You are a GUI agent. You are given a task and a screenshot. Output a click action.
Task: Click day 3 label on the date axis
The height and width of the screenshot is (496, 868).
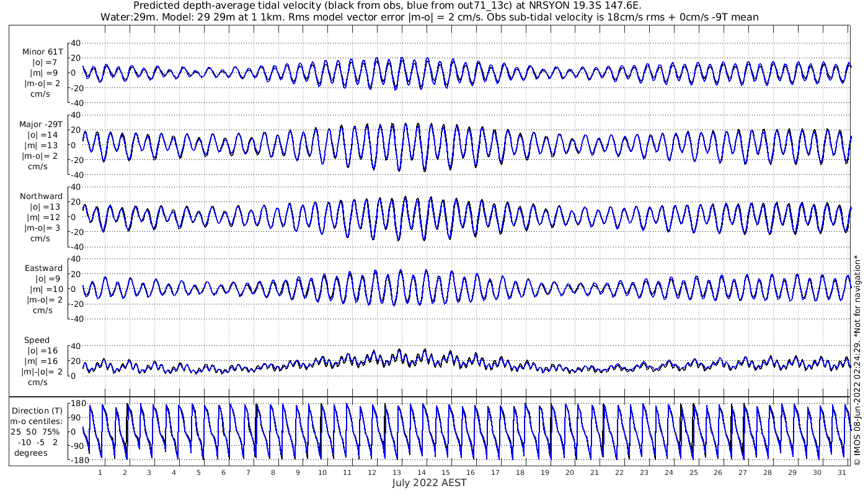[149, 472]
